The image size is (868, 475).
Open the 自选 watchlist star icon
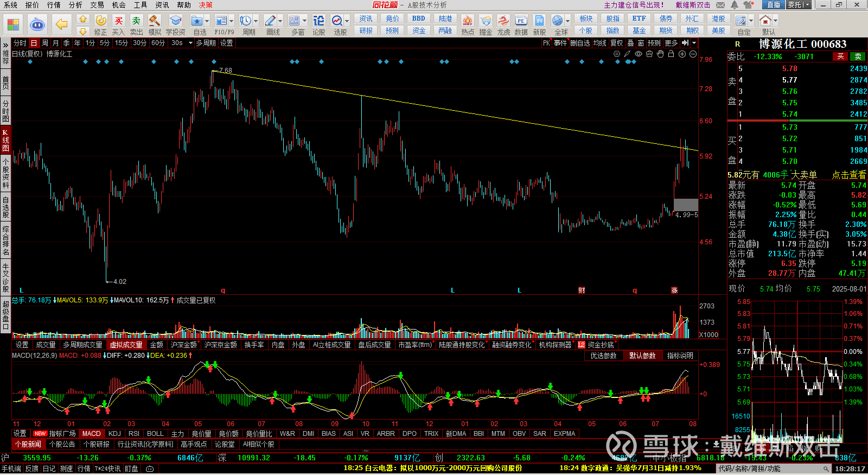pos(197,21)
